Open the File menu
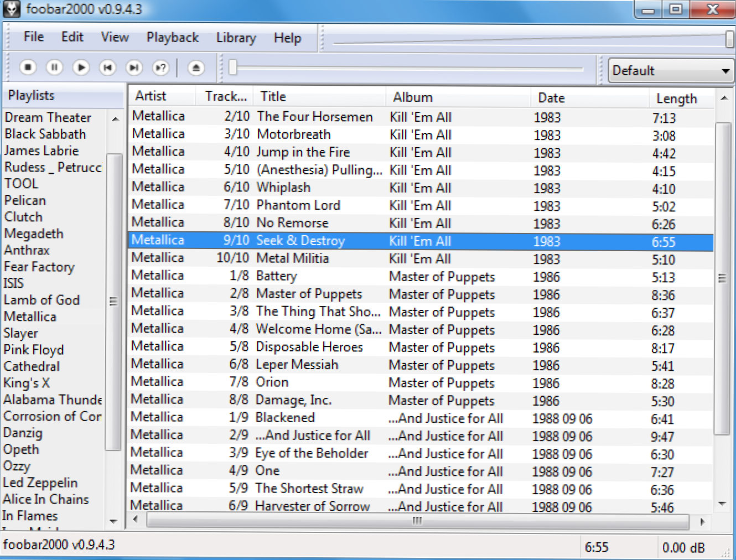This screenshot has height=560, width=736. [34, 37]
